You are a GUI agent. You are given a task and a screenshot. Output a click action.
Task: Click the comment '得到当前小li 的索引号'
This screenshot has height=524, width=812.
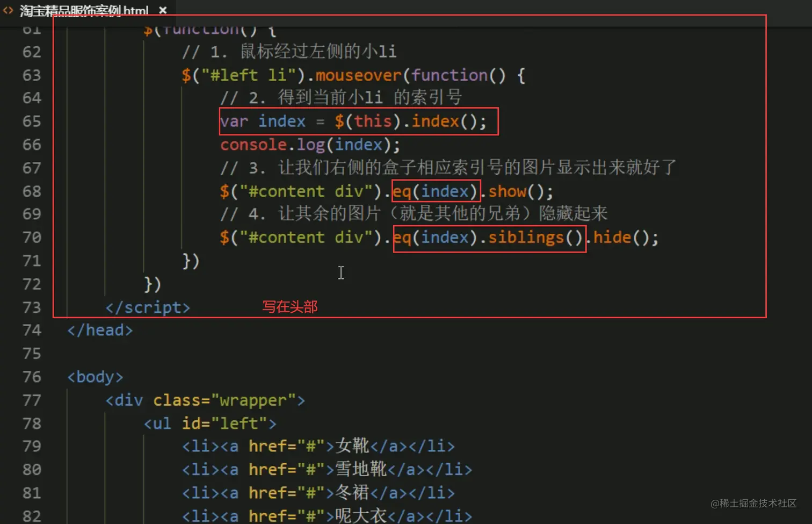(369, 98)
